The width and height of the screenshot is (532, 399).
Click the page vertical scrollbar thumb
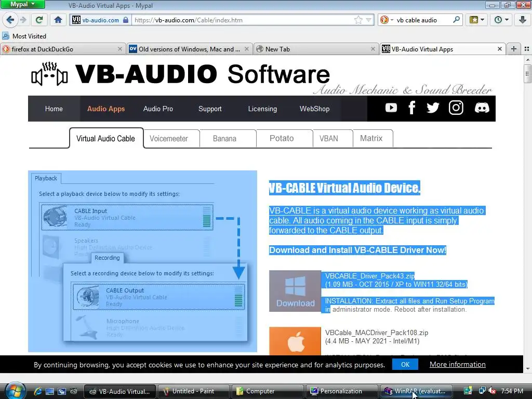527,74
